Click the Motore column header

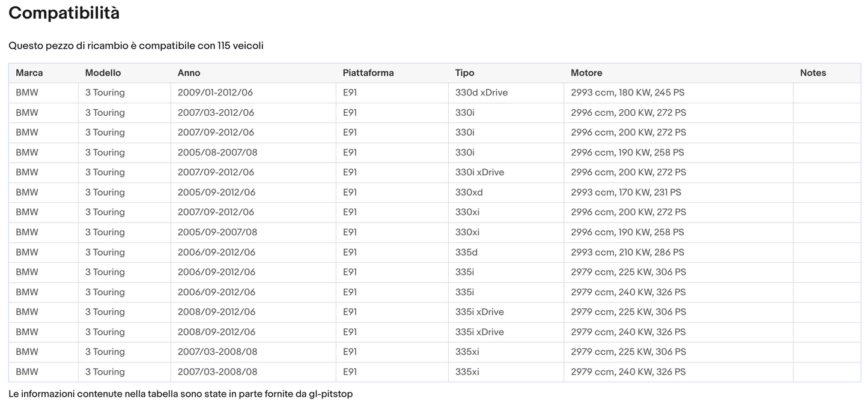[x=586, y=73]
